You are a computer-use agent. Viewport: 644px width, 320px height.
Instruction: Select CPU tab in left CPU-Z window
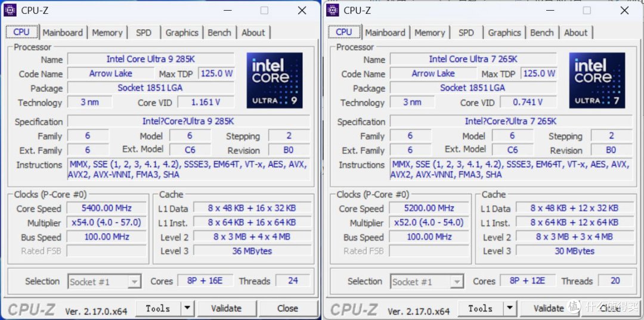21,32
